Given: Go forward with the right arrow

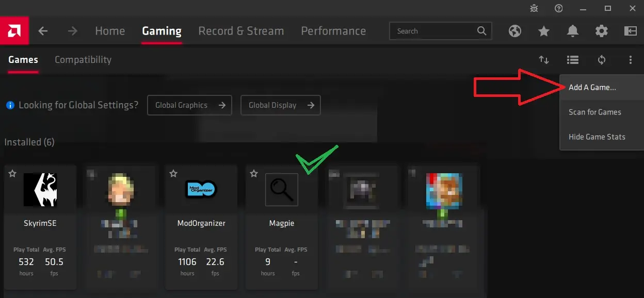Looking at the screenshot, I should (x=72, y=31).
